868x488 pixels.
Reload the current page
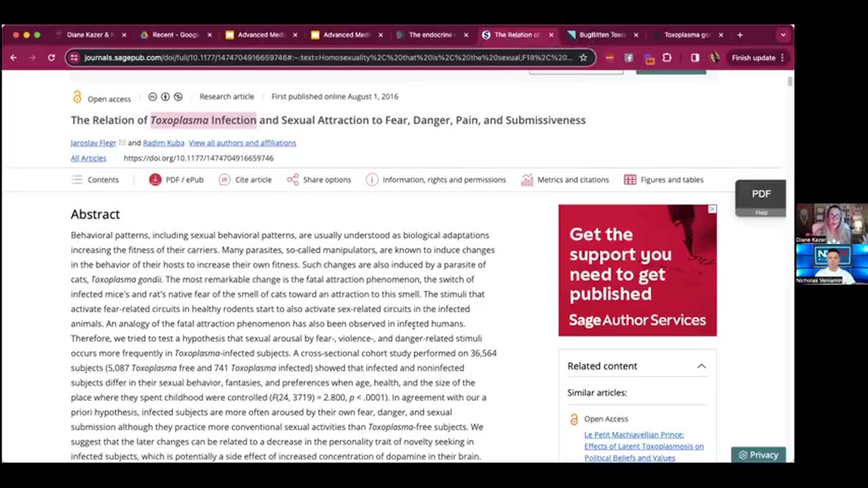(x=51, y=58)
